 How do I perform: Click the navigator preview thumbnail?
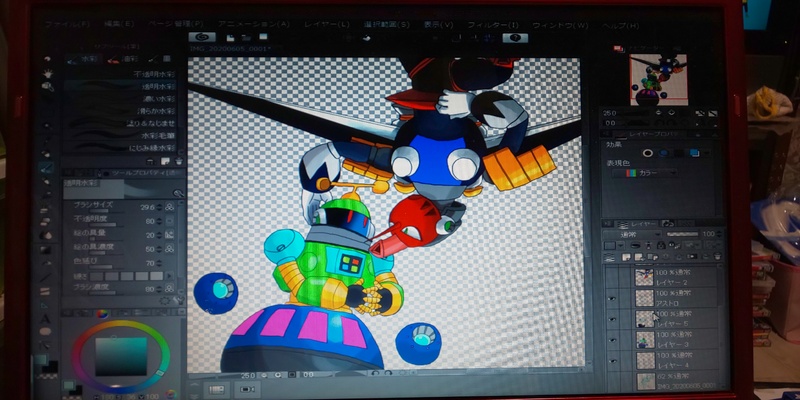coord(658,80)
